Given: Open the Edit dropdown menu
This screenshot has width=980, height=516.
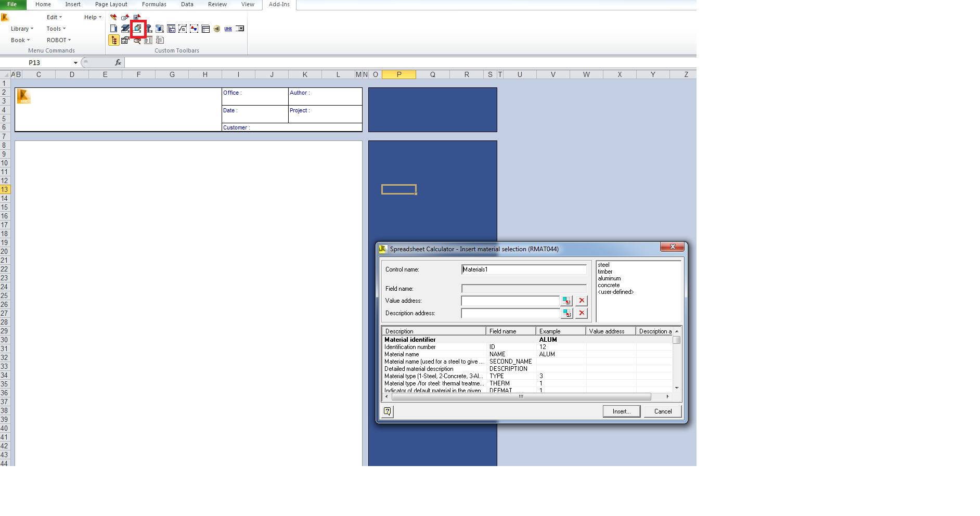Looking at the screenshot, I should click(x=54, y=17).
